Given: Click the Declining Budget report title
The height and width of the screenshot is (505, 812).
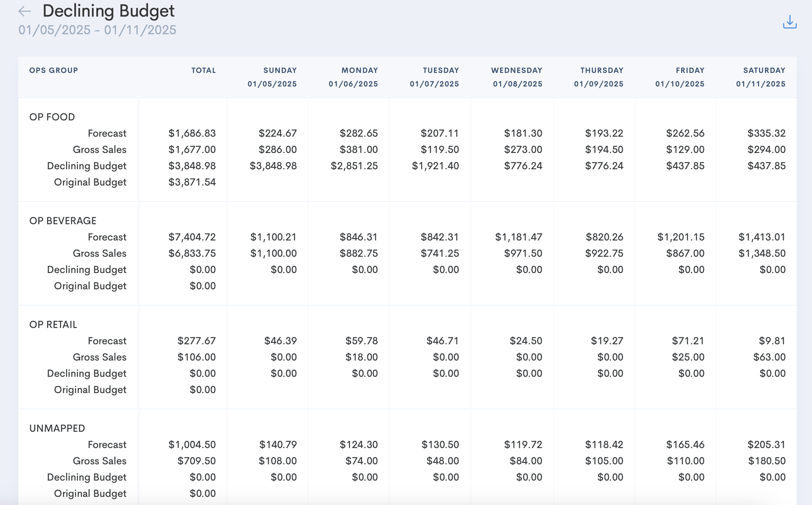Looking at the screenshot, I should (x=108, y=10).
